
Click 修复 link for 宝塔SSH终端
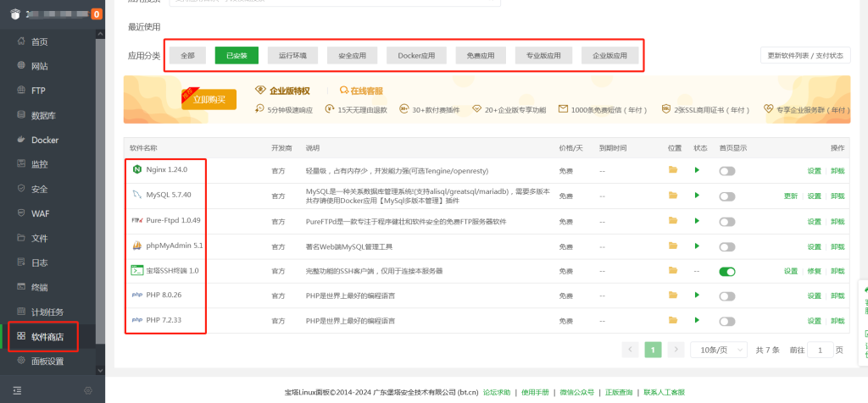pyautogui.click(x=814, y=272)
